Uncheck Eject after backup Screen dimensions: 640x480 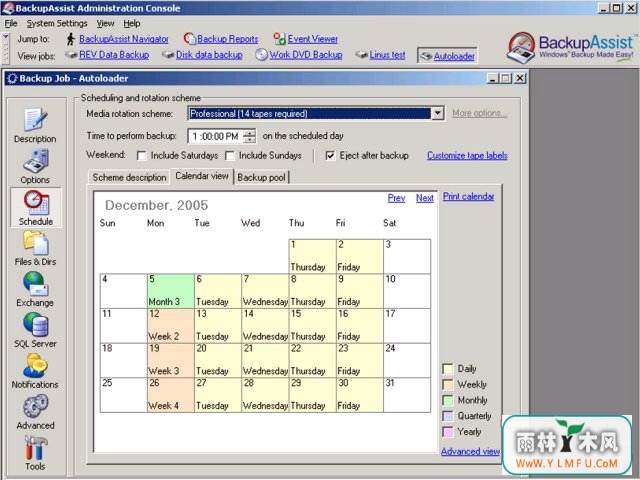(x=330, y=156)
